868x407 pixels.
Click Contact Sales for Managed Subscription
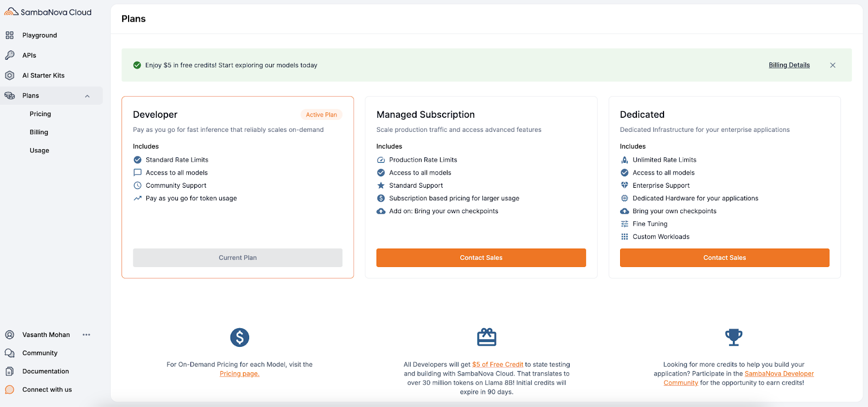[481, 257]
